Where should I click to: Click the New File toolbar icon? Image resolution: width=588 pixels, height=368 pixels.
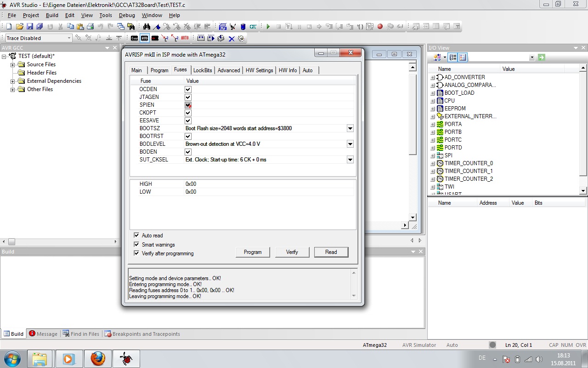(9, 27)
